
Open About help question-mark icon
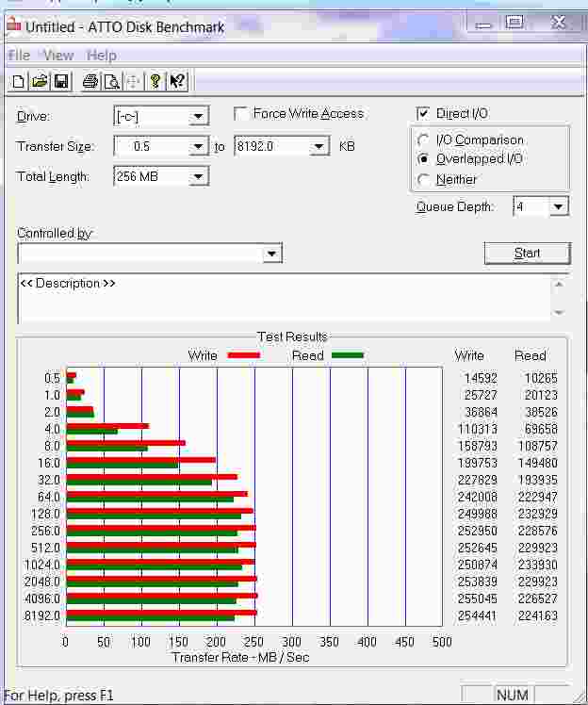(x=155, y=81)
